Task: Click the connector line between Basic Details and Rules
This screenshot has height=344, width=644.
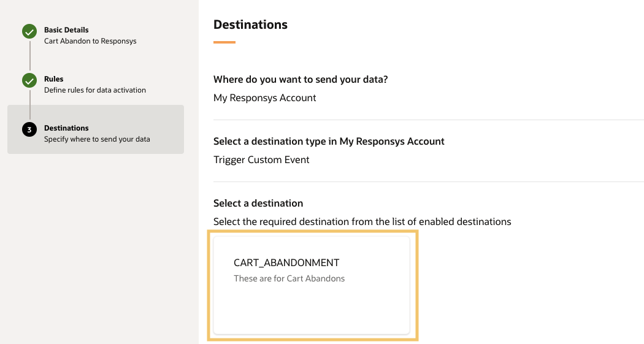Action: pyautogui.click(x=29, y=55)
